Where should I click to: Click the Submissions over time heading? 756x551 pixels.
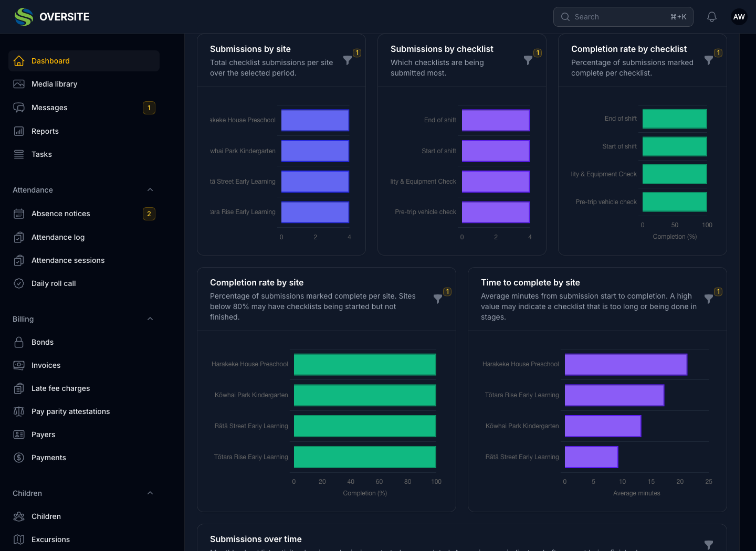[x=256, y=539]
